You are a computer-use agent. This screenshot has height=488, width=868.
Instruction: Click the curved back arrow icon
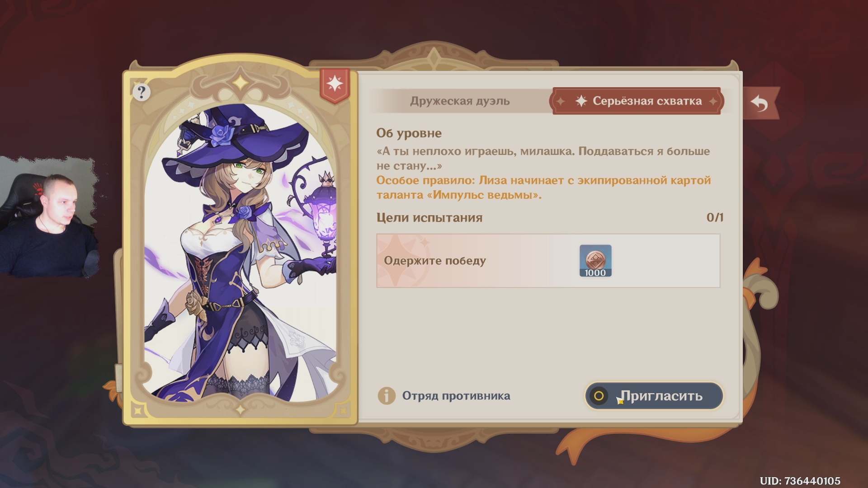pyautogui.click(x=759, y=103)
